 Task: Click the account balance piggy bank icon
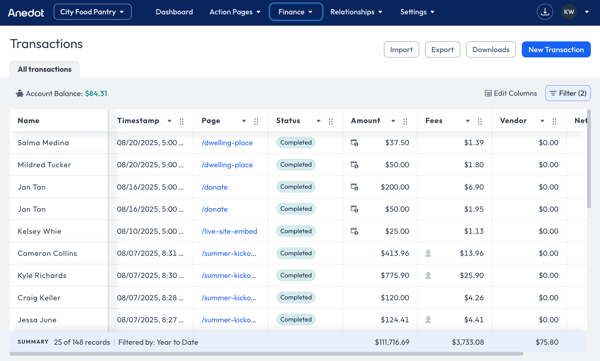tap(20, 93)
